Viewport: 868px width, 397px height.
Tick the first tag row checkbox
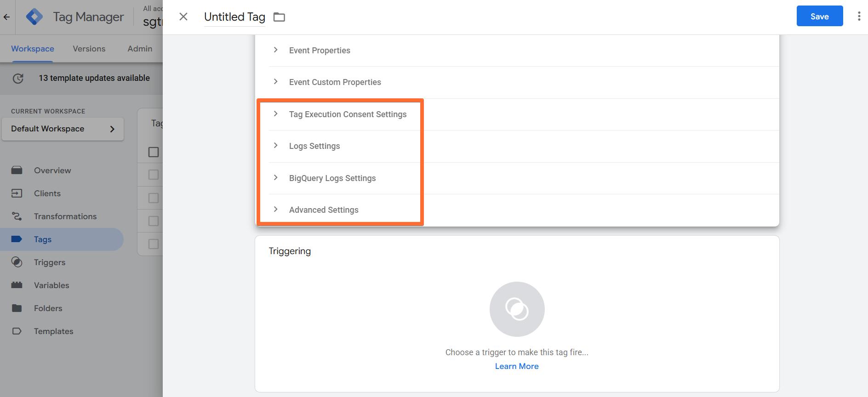(x=154, y=175)
